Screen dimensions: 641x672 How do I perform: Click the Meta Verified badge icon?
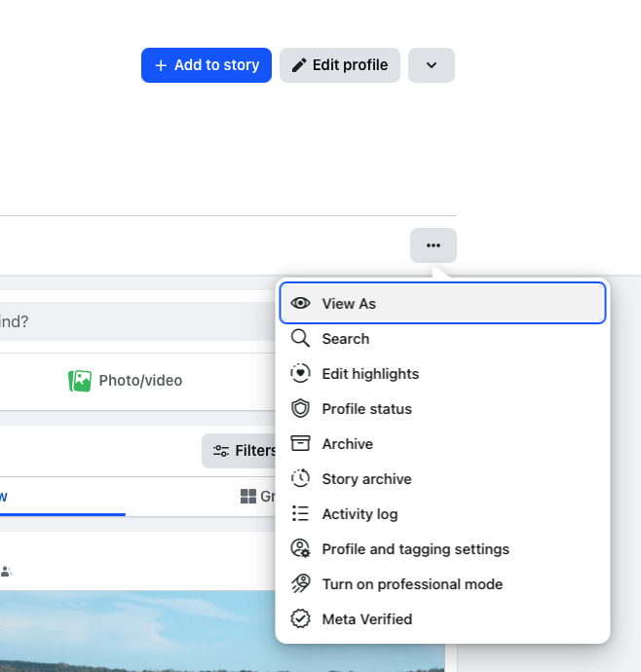(x=301, y=619)
